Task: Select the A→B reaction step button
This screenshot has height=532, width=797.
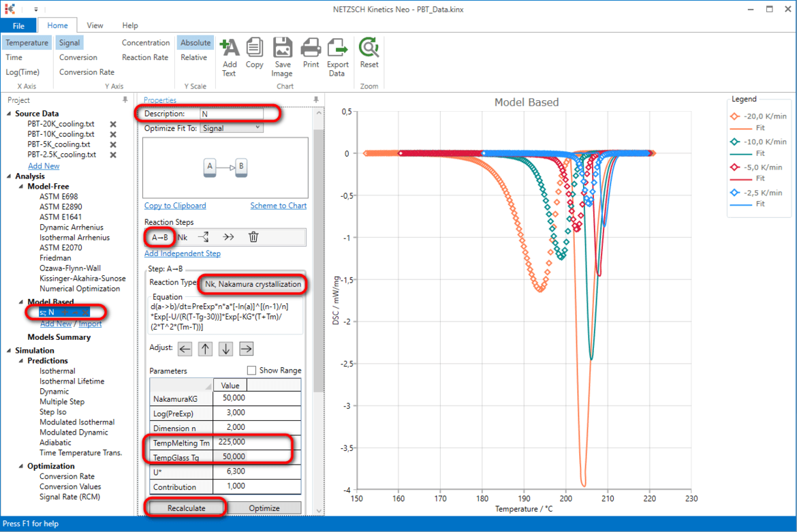Action: (160, 237)
